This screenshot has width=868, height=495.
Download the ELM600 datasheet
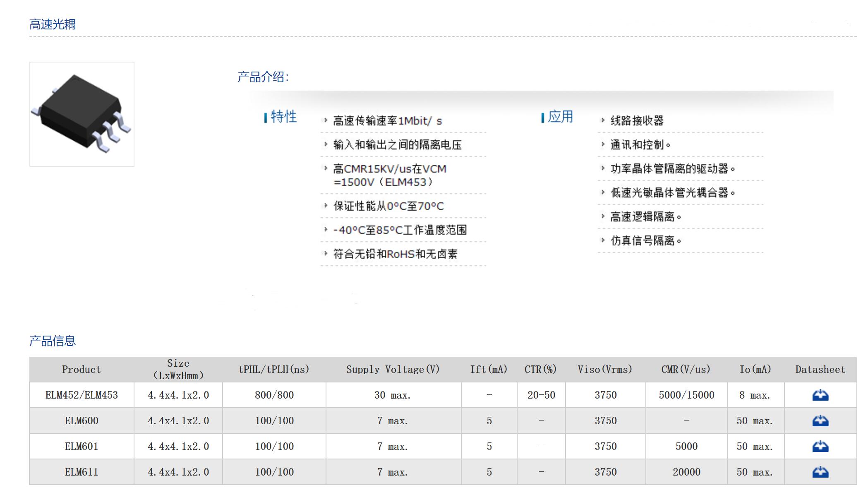click(820, 421)
